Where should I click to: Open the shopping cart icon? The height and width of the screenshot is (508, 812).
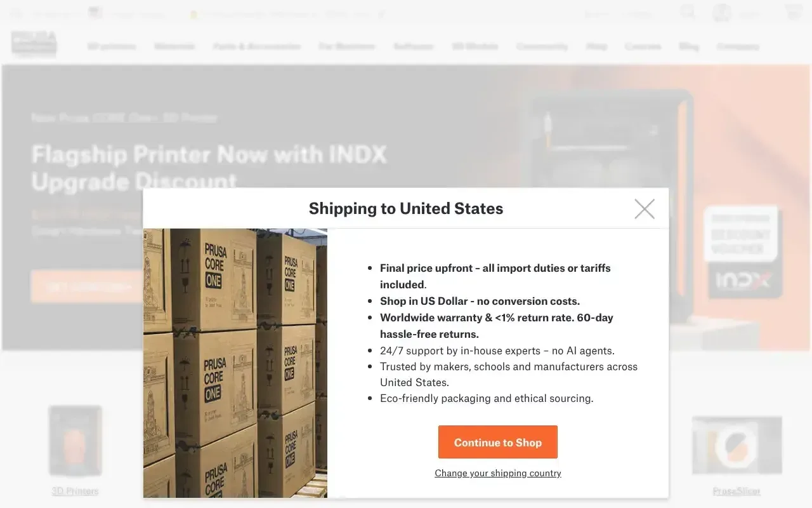tap(793, 12)
